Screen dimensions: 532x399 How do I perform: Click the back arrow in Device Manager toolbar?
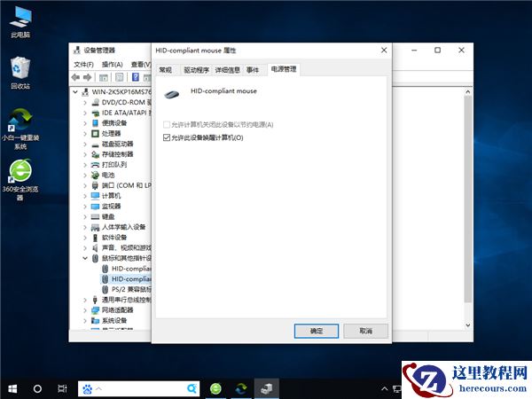click(x=75, y=77)
